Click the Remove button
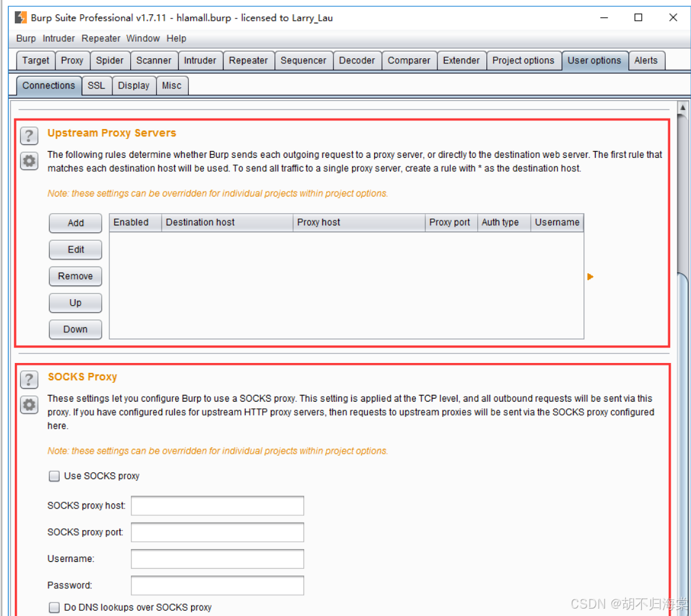Viewport: 691px width, 616px height. point(76,276)
